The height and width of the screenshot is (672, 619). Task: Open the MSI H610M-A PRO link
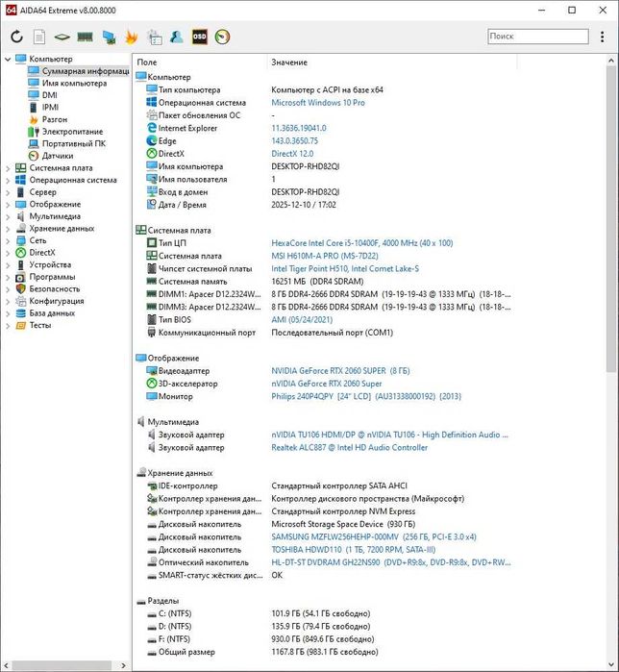[324, 256]
